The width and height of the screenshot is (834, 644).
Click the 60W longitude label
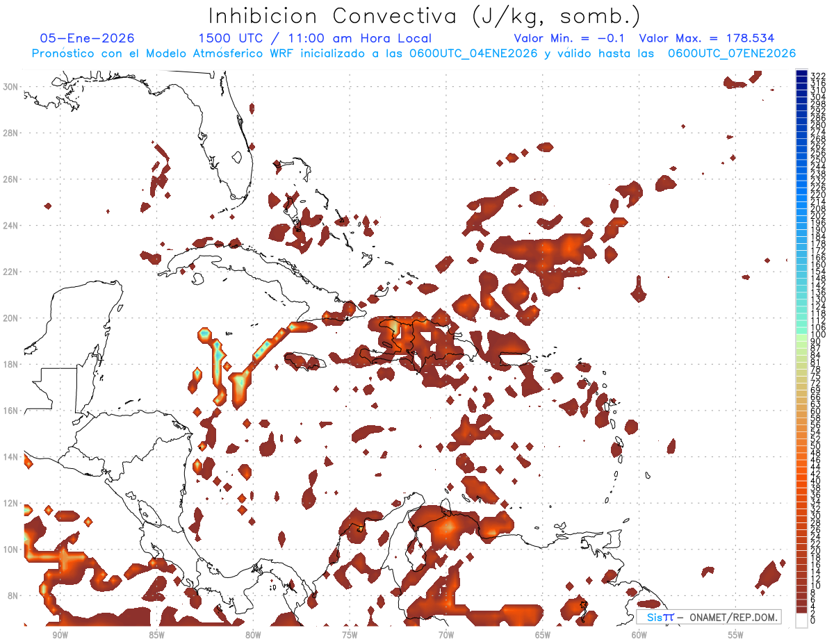(639, 635)
